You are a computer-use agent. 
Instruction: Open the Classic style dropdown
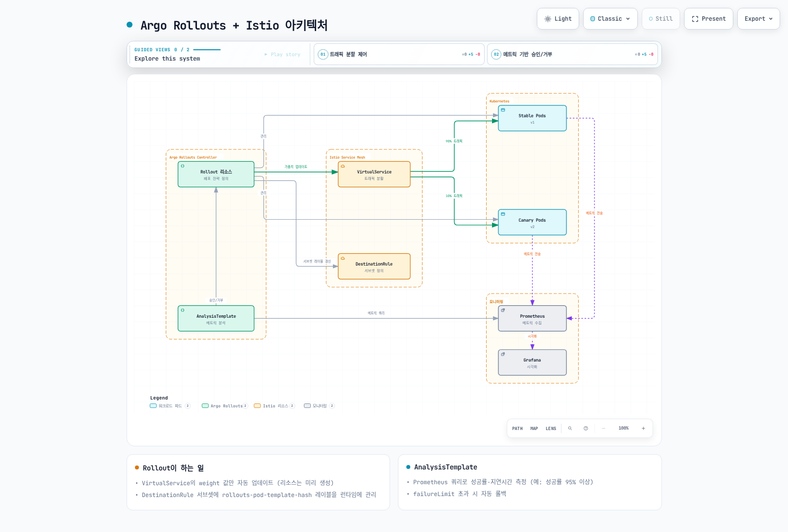[610, 19]
